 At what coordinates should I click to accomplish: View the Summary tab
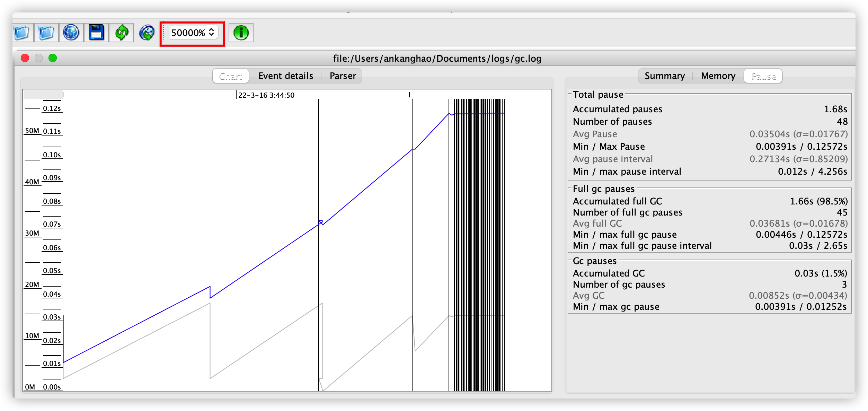tap(664, 76)
